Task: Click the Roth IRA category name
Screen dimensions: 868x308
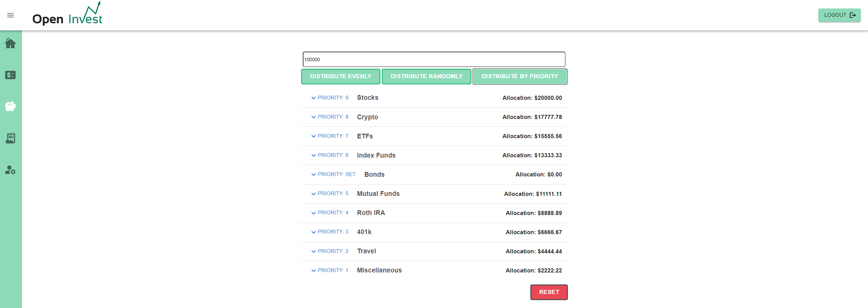Action: (x=371, y=213)
